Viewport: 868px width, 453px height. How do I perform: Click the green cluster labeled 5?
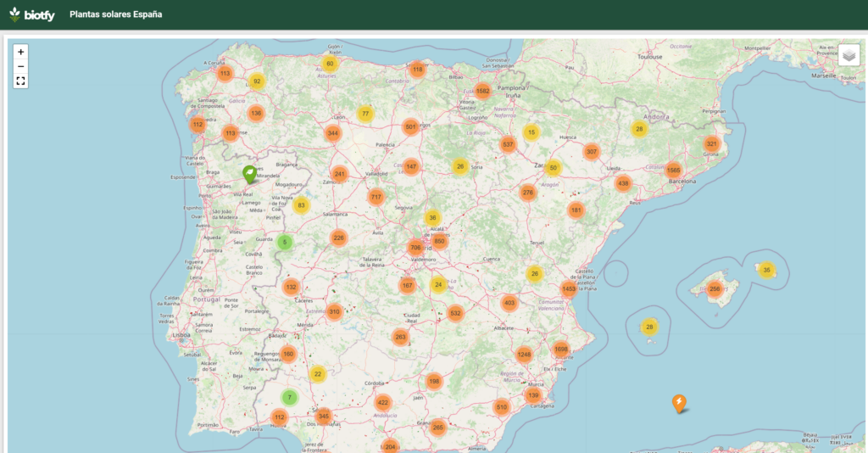point(285,243)
